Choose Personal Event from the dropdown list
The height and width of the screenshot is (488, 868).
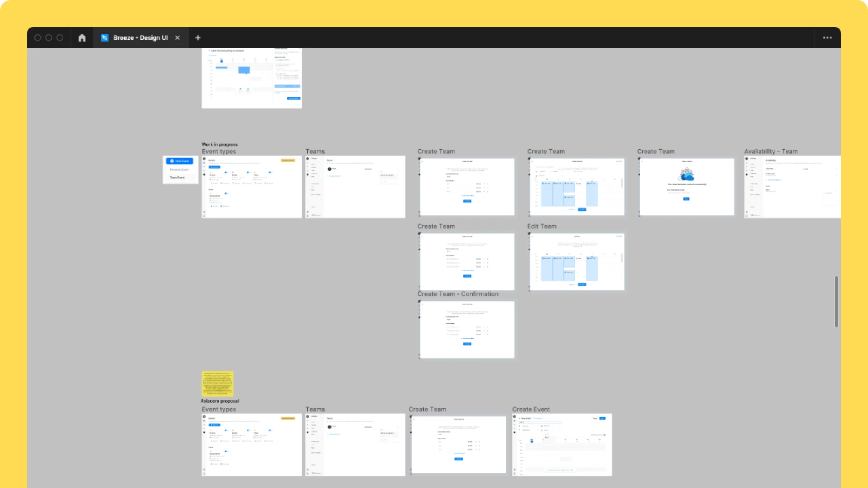tap(179, 169)
